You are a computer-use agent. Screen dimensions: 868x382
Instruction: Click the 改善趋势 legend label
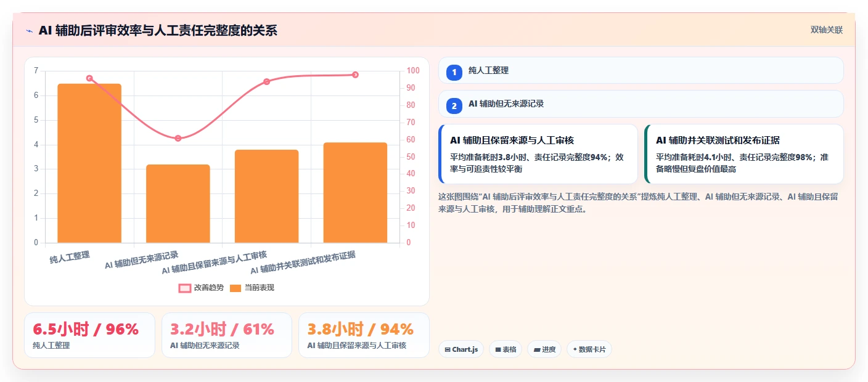[x=209, y=288]
